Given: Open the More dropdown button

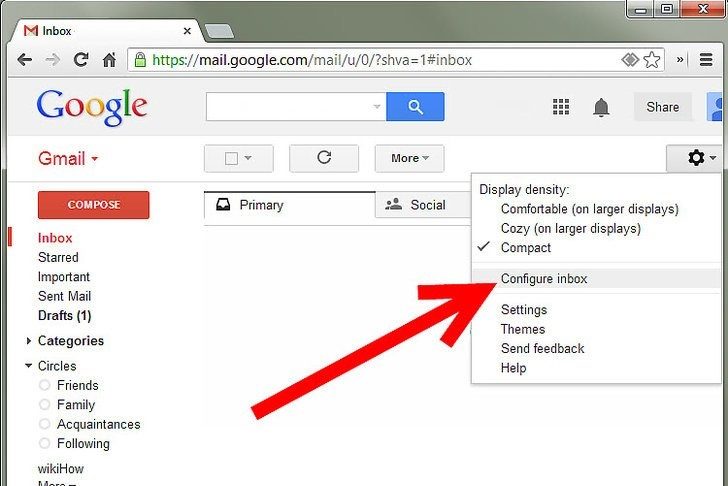Looking at the screenshot, I should tap(410, 158).
